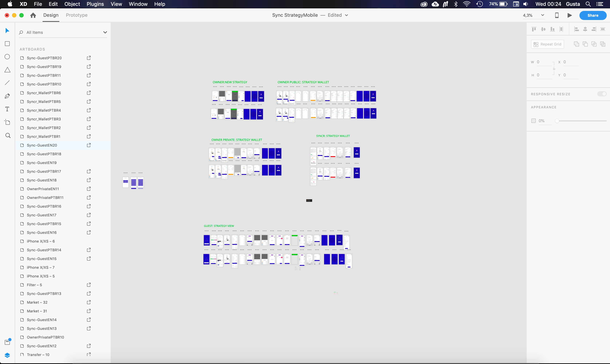Toggle the export mark for Sync-GuestPTBR20
This screenshot has height=364, width=610.
point(89,58)
